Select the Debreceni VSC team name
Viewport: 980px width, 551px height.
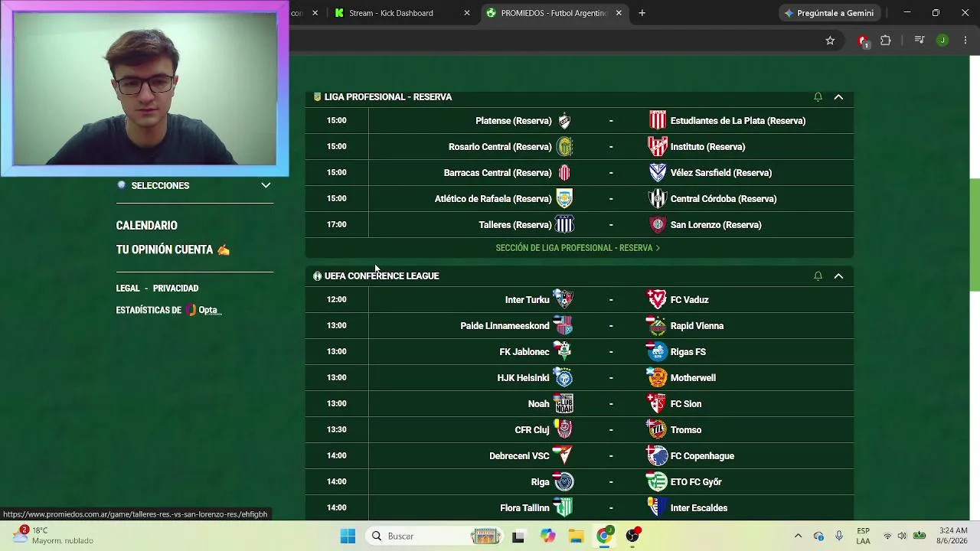click(x=519, y=456)
